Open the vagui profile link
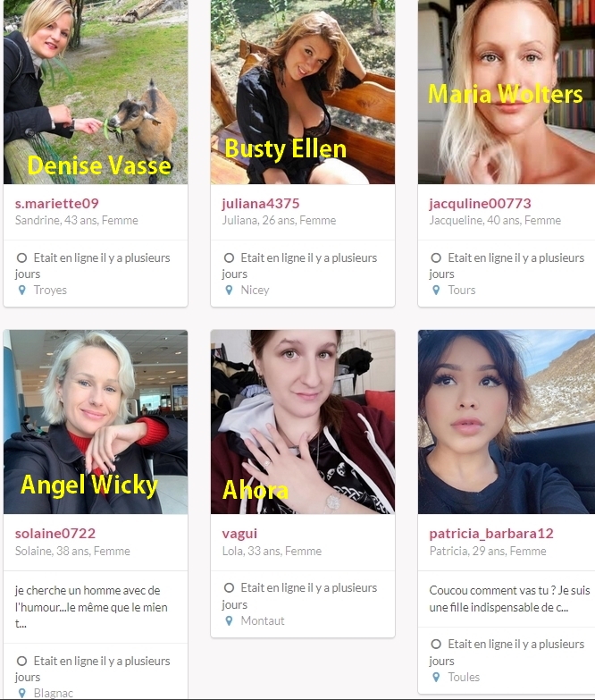This screenshot has width=595, height=700. [239, 534]
